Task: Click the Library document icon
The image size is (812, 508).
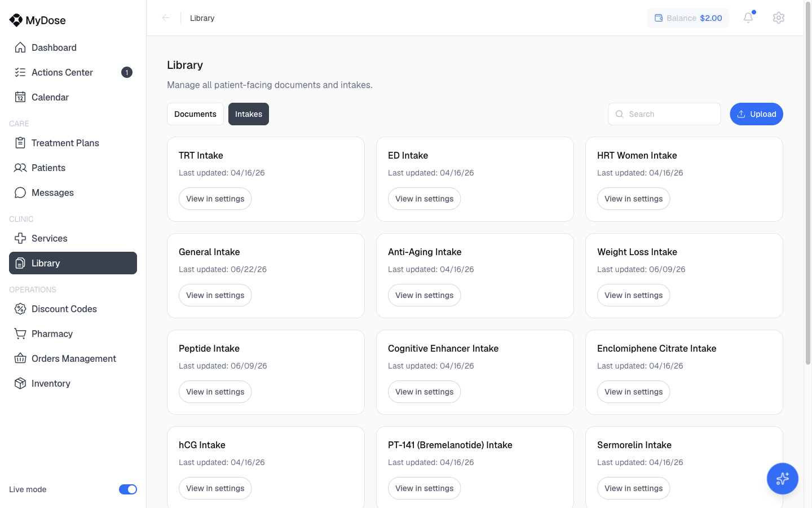Action: point(20,263)
